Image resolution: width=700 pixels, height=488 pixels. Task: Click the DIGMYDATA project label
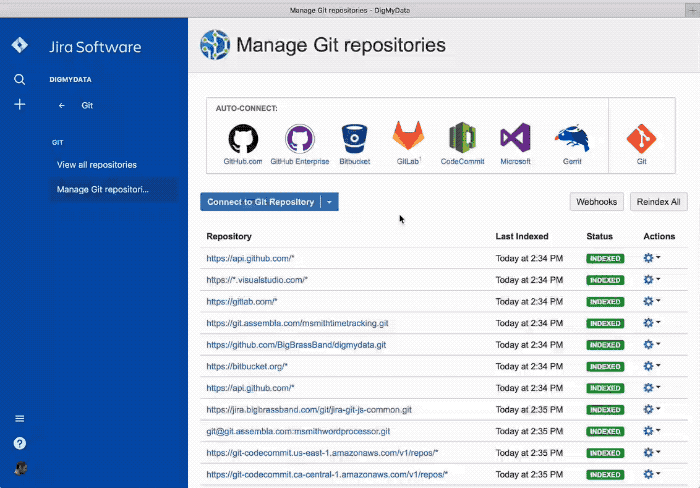click(x=71, y=79)
